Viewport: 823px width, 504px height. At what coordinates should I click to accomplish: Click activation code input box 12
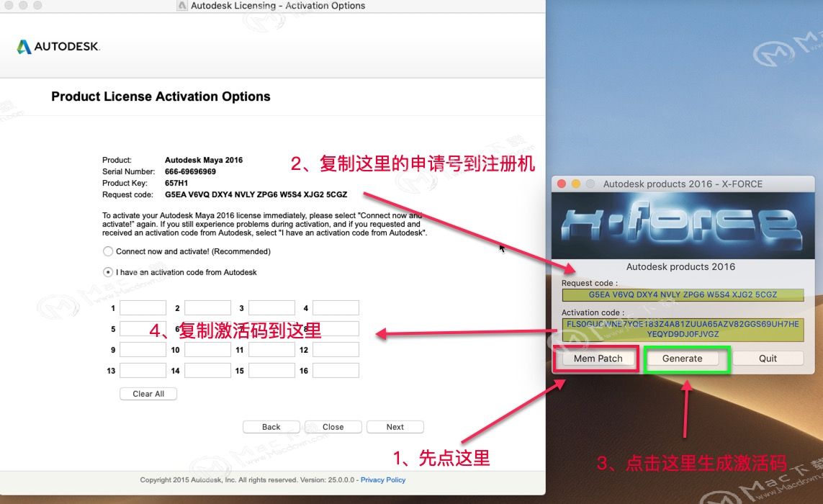click(x=336, y=350)
